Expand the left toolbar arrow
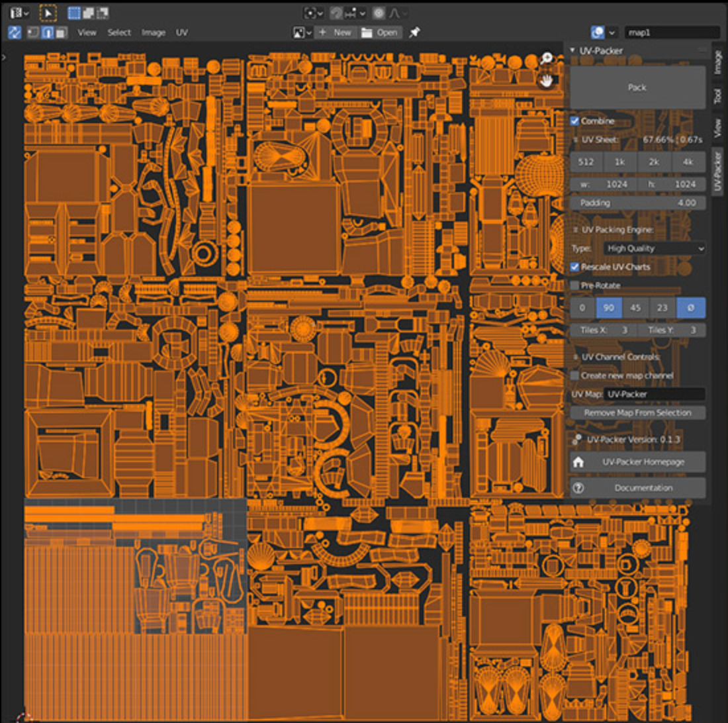728x723 pixels. 4,58
